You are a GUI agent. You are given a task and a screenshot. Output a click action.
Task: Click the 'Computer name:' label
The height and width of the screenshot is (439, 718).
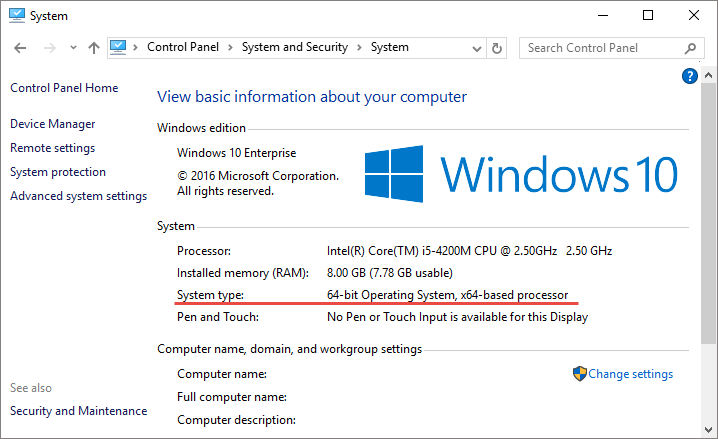[222, 374]
